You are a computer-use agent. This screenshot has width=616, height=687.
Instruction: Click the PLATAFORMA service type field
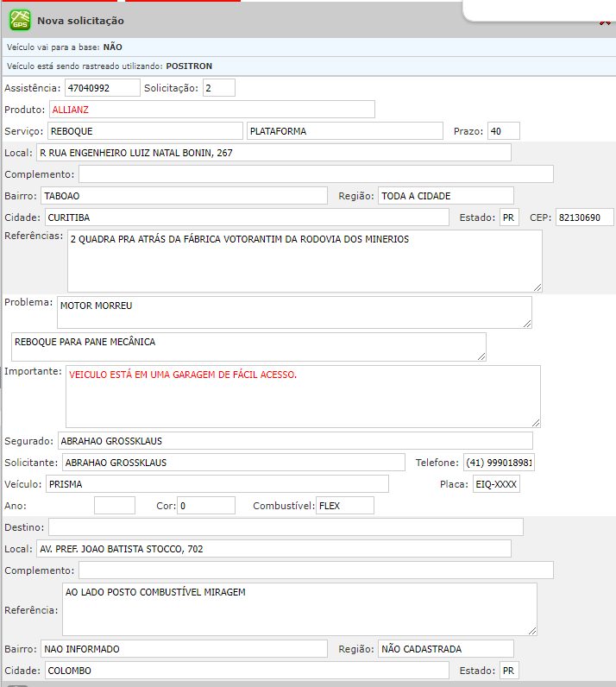[343, 131]
